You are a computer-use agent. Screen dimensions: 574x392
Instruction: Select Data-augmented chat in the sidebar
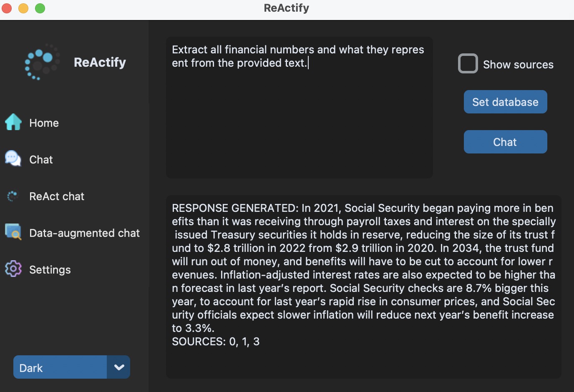[84, 233]
